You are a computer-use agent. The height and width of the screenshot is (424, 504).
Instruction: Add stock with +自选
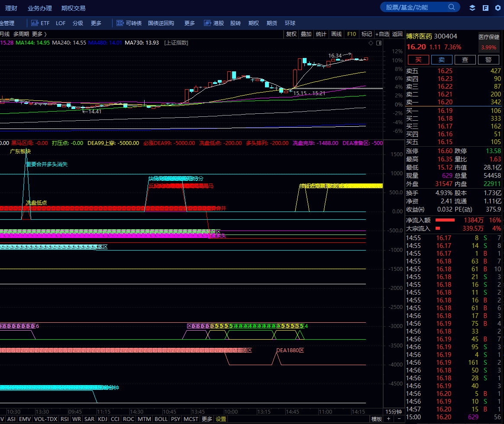point(382,34)
